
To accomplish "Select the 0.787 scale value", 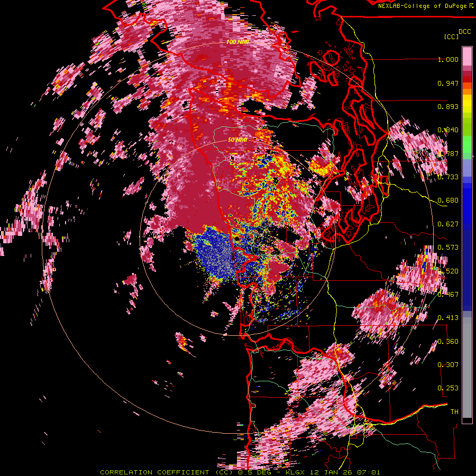I will 448,153.
